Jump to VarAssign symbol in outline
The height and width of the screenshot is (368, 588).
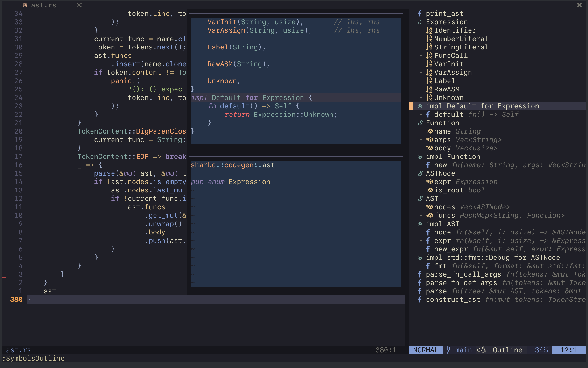tap(453, 72)
